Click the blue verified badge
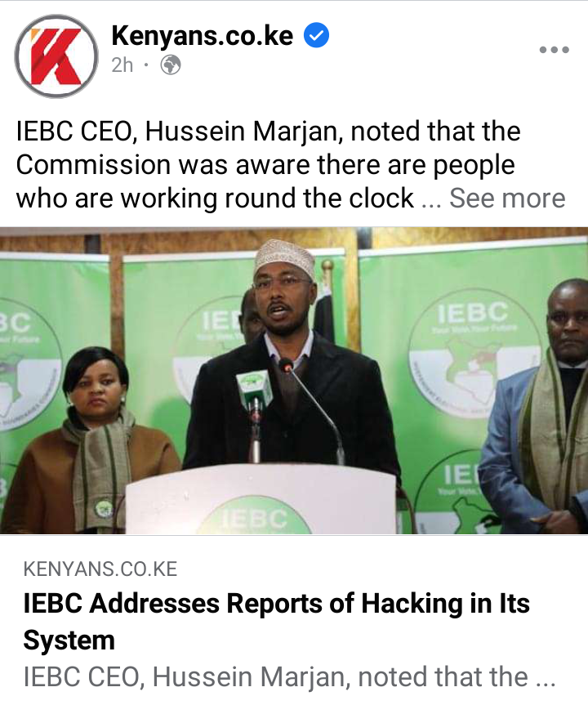 pos(316,35)
